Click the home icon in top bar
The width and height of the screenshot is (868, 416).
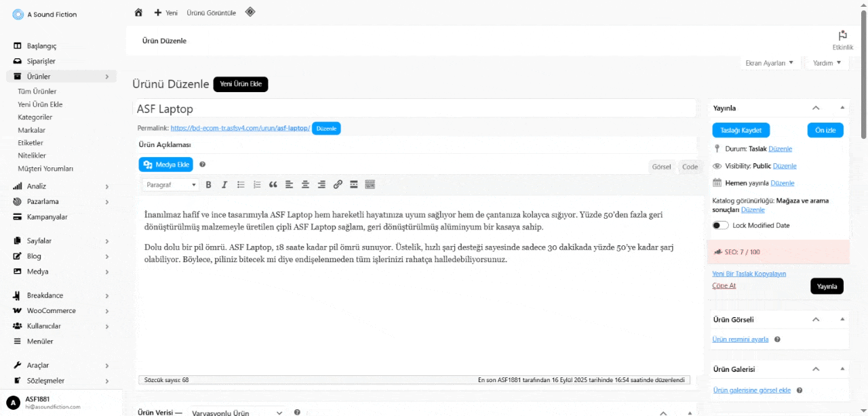pyautogui.click(x=138, y=12)
